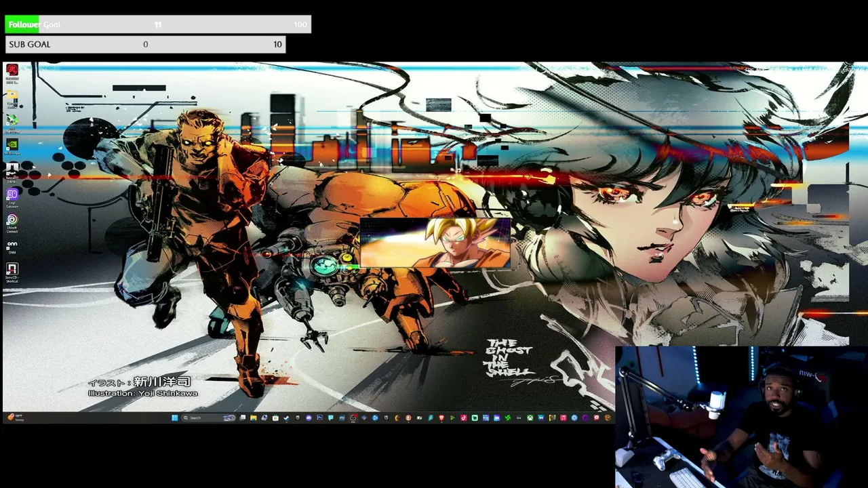Screen dimensions: 868x488
Task: Open TikTok from the taskbar
Action: click(464, 418)
